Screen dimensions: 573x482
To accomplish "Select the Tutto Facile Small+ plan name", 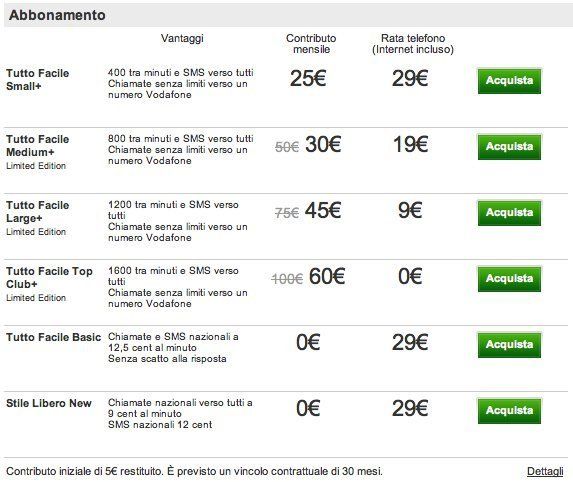I will (37, 80).
